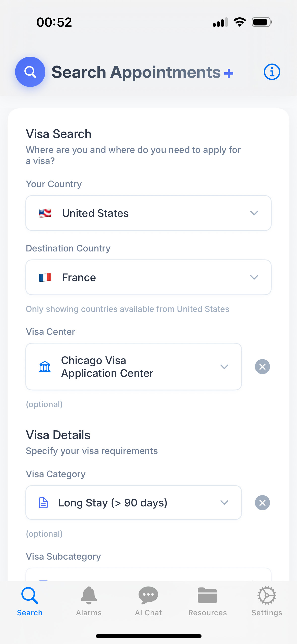Go to the Resources tab

[x=208, y=601]
